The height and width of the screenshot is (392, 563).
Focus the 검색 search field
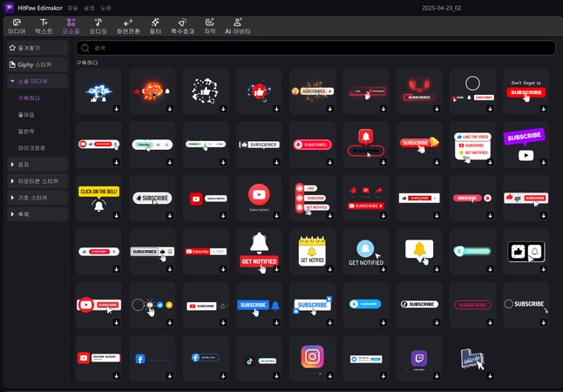coord(315,48)
